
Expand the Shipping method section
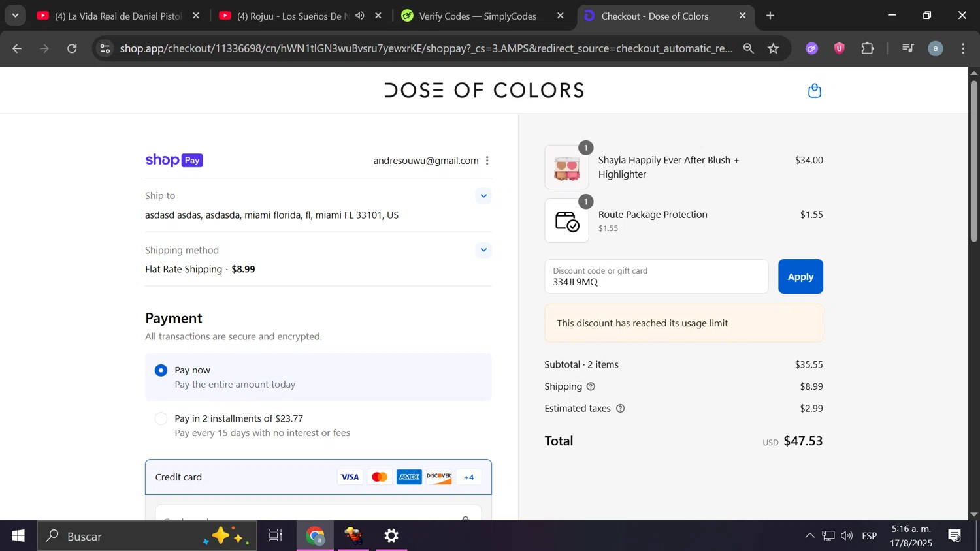tap(483, 250)
